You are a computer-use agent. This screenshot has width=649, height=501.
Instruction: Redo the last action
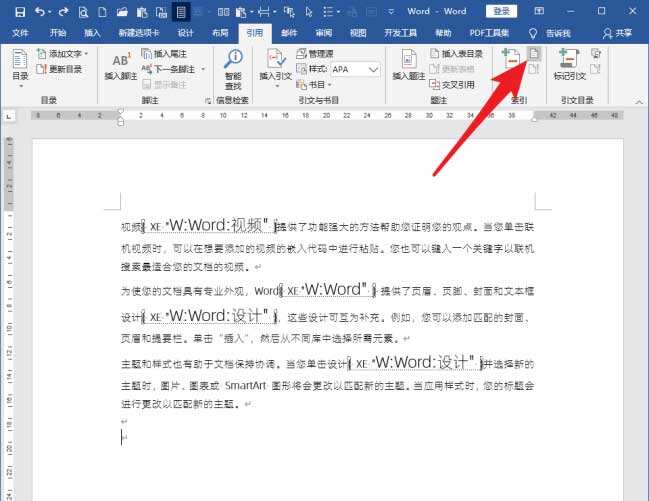click(x=63, y=12)
